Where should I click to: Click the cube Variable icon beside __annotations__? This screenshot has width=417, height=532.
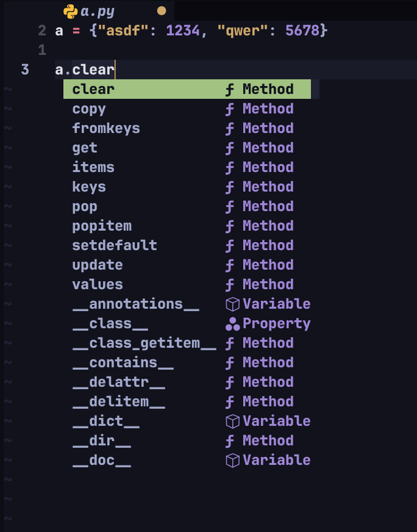(x=232, y=304)
